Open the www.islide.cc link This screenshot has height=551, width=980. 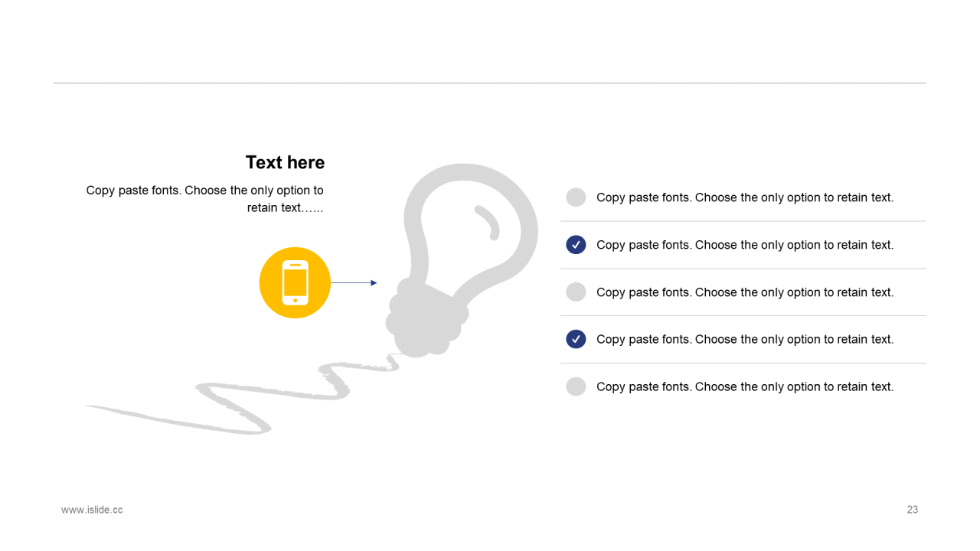(x=92, y=510)
